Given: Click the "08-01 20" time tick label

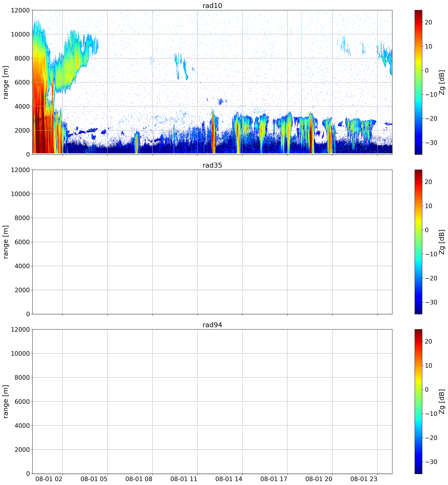Looking at the screenshot, I should 319,479.
